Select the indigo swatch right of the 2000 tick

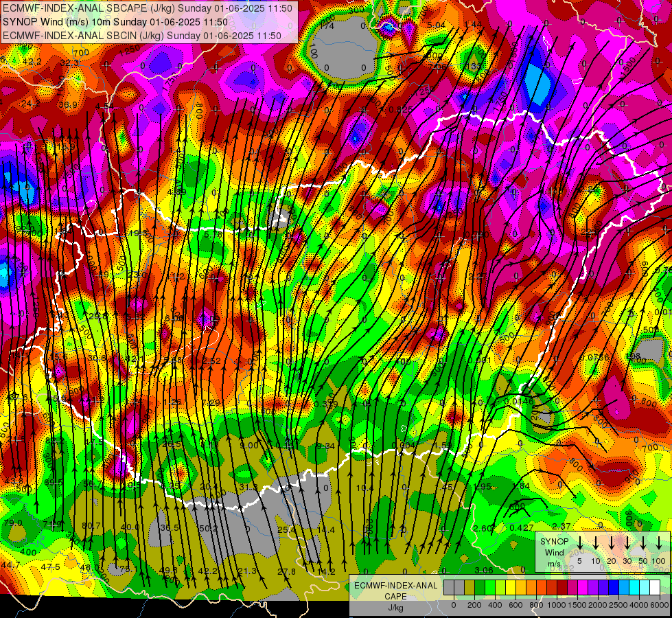coord(603,587)
